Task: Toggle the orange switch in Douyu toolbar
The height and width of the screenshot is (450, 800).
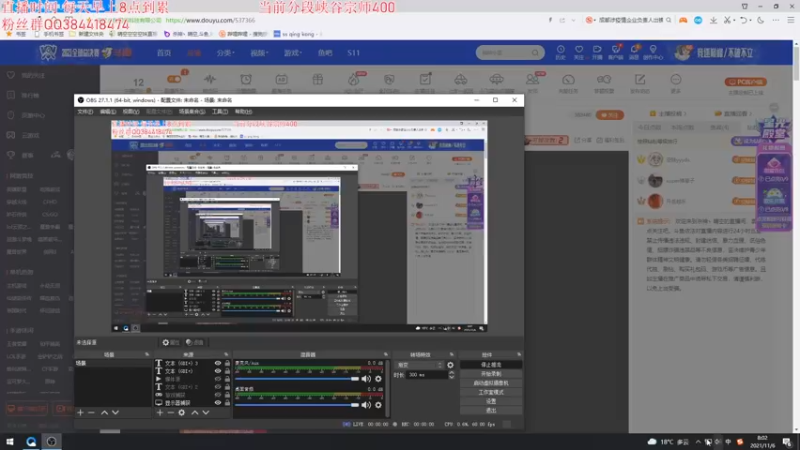Action: pos(174,79)
